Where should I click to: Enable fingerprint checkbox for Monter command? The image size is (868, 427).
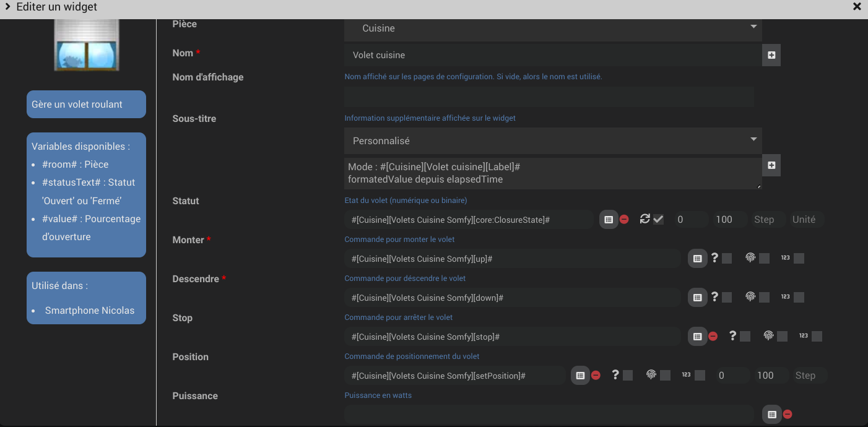pos(764,259)
